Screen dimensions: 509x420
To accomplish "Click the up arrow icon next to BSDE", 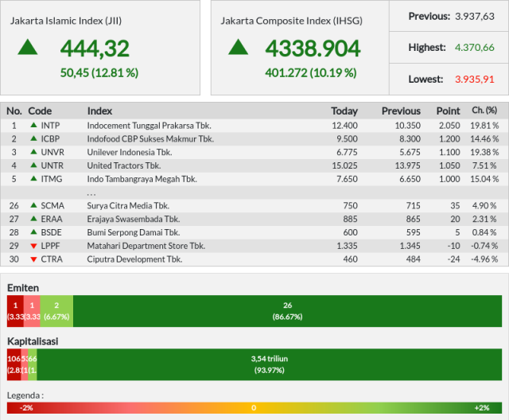I will [33, 231].
